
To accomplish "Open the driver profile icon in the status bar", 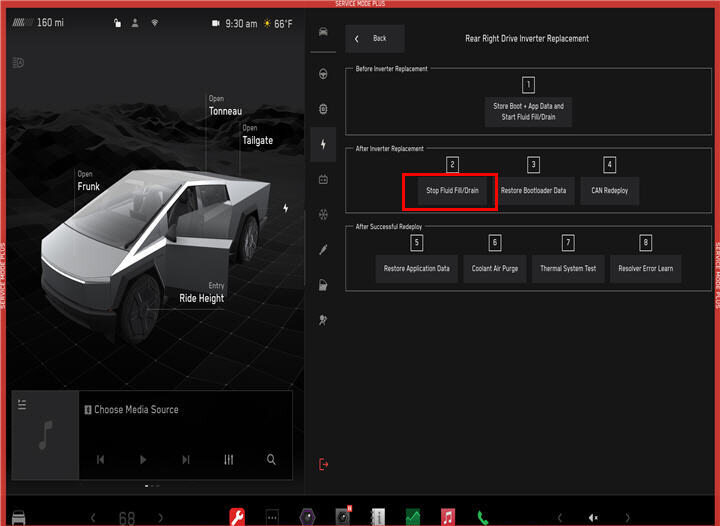I will click(135, 23).
